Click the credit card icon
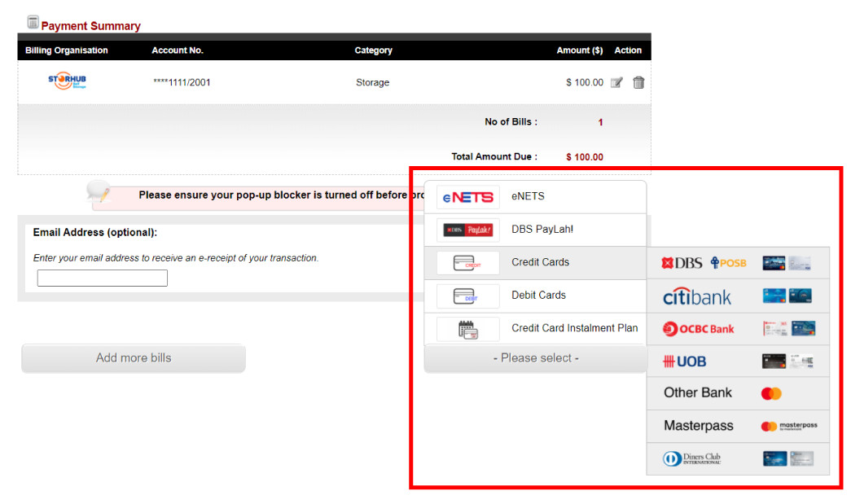The image size is (851, 504). click(467, 263)
